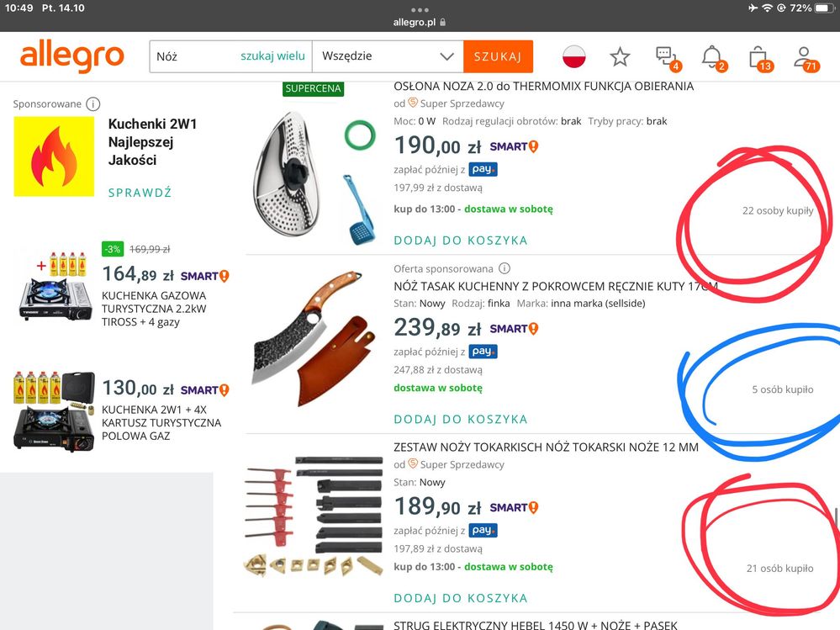Click info icon next to Sponsorowane
Screen dimensions: 840x630
92,104
